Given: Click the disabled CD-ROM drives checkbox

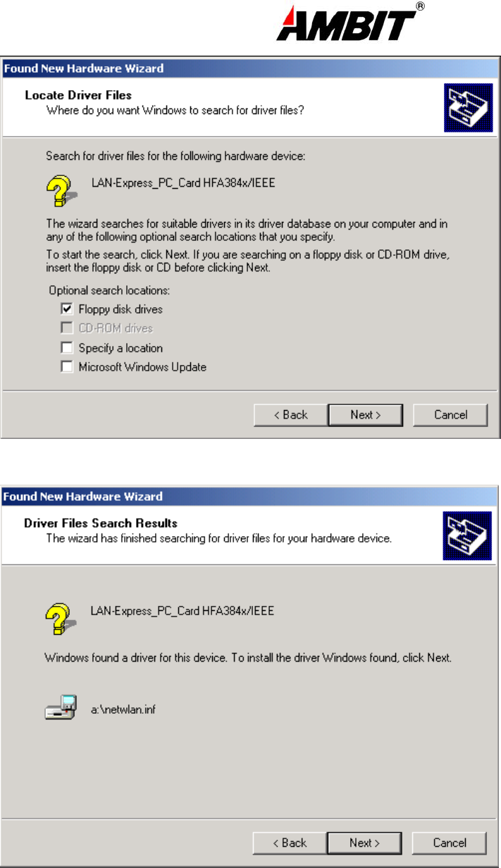Looking at the screenshot, I should tap(67, 328).
